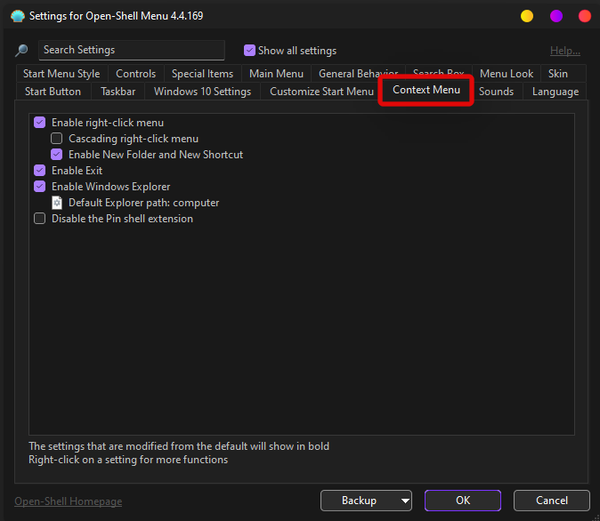Open the Sounds tab
This screenshot has width=600, height=521.
click(496, 92)
